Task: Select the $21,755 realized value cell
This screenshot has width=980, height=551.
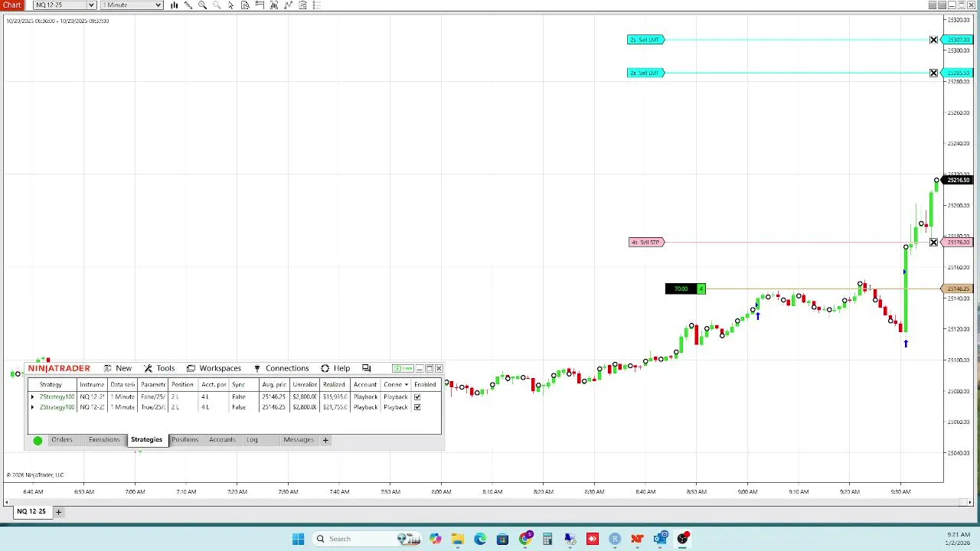Action: (x=335, y=407)
